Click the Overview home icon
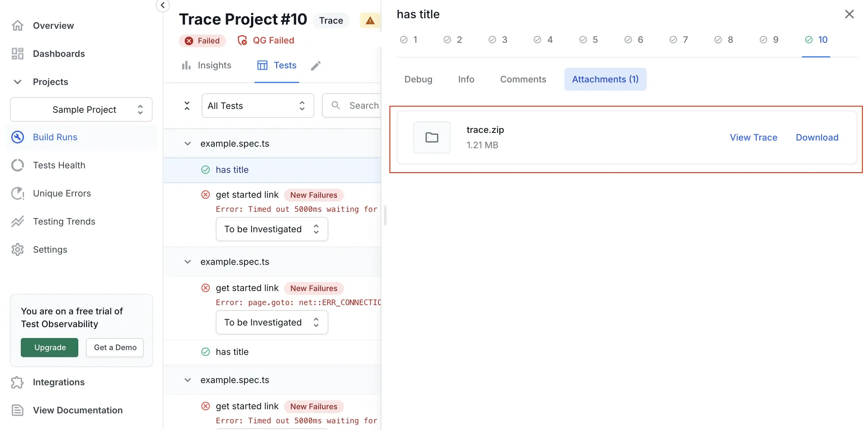Screen dimensions: 868x430 tap(18, 26)
